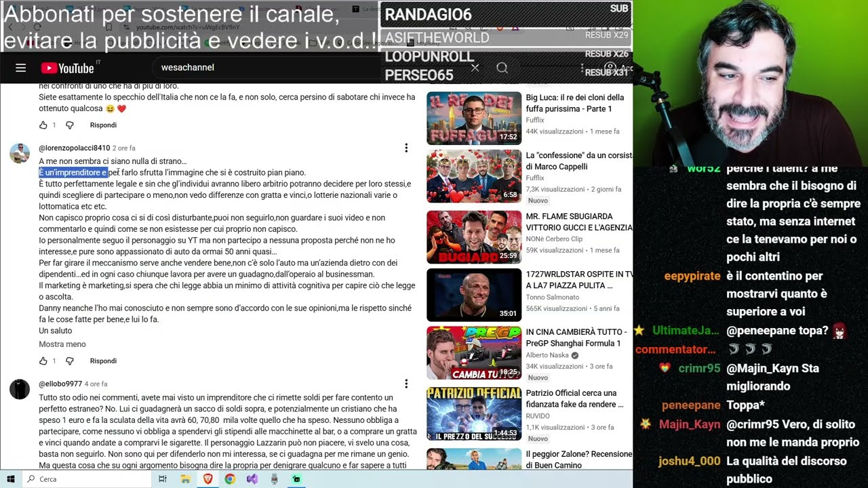Collapse the comment with 'Mostra meno'
The image size is (868, 488).
click(62, 344)
